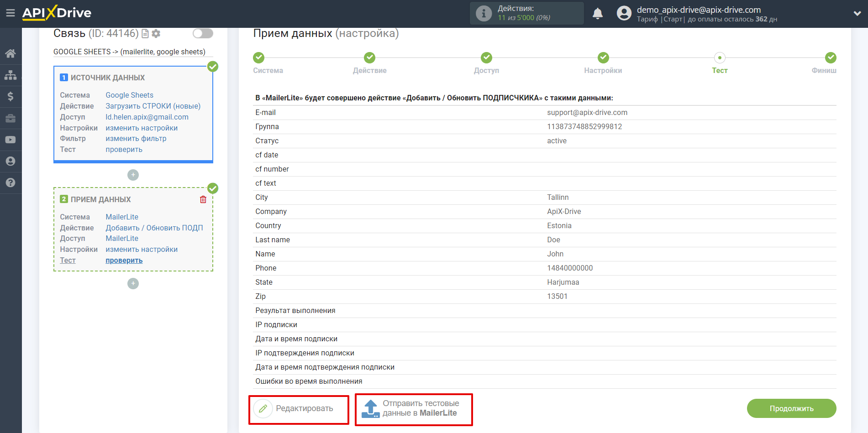Viewport: 868px width, 433px height.
Task: Open Google Sheets system link
Action: (x=129, y=95)
